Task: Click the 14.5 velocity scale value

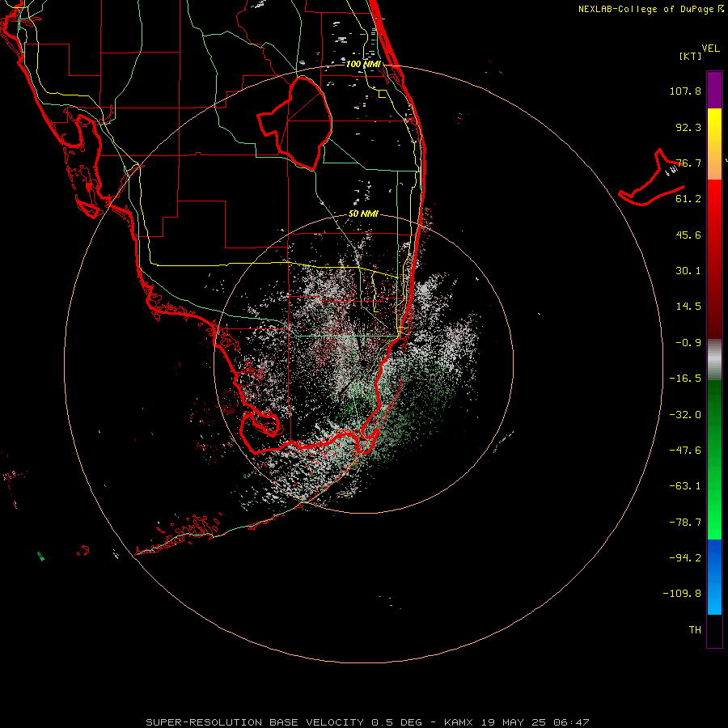Action: click(x=688, y=307)
